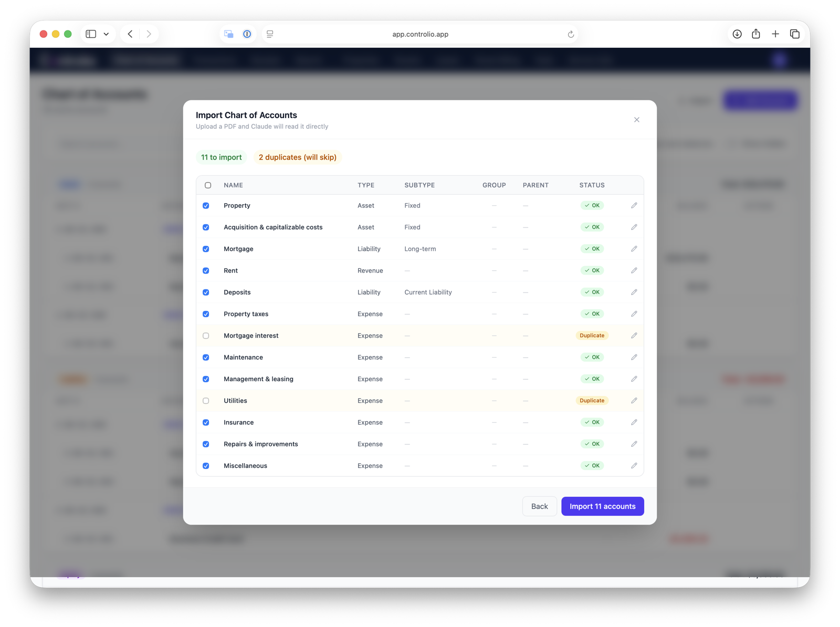Click Import 11 accounts button
840x627 pixels.
tap(602, 506)
